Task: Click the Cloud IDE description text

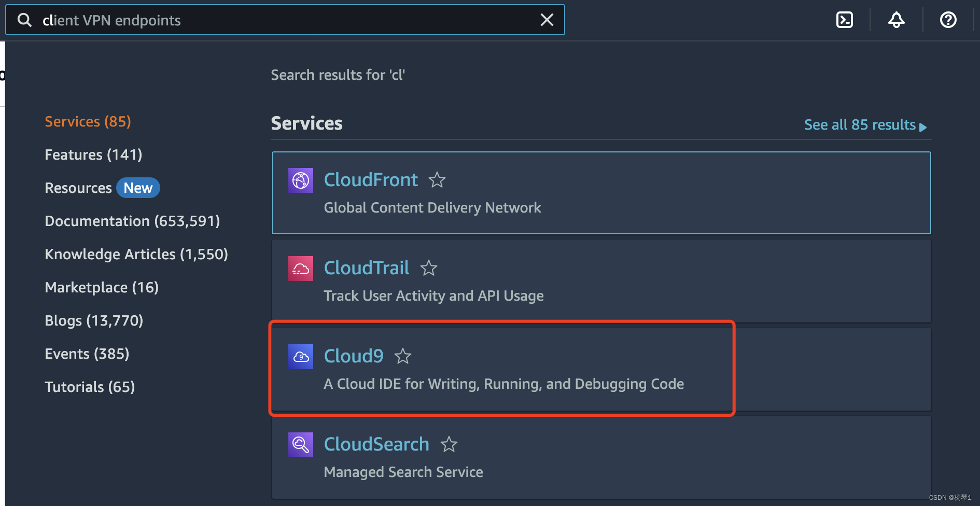Action: coord(503,384)
